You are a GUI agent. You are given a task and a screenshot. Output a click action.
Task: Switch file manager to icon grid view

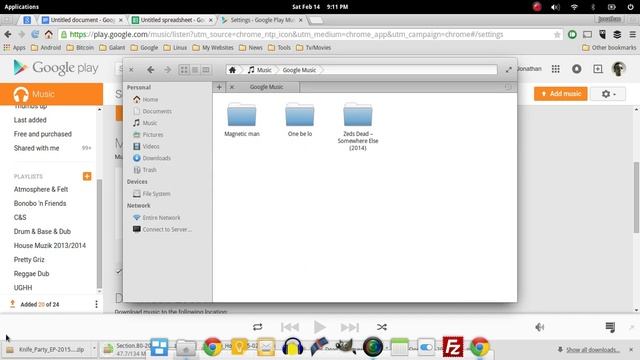coord(184,70)
